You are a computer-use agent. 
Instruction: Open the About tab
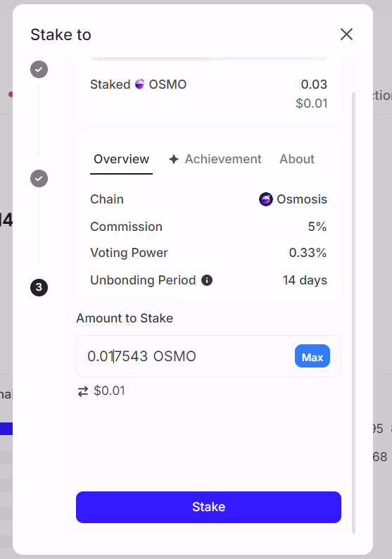point(297,159)
